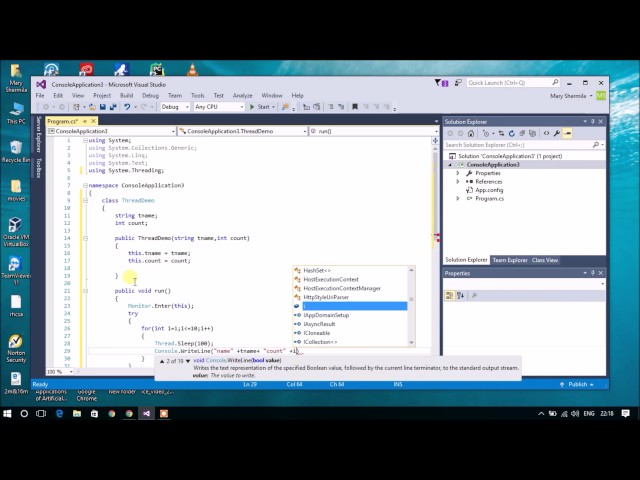Show next overload in parameter tooltip
Image resolution: width=640 pixels, height=480 pixels.
click(x=188, y=361)
